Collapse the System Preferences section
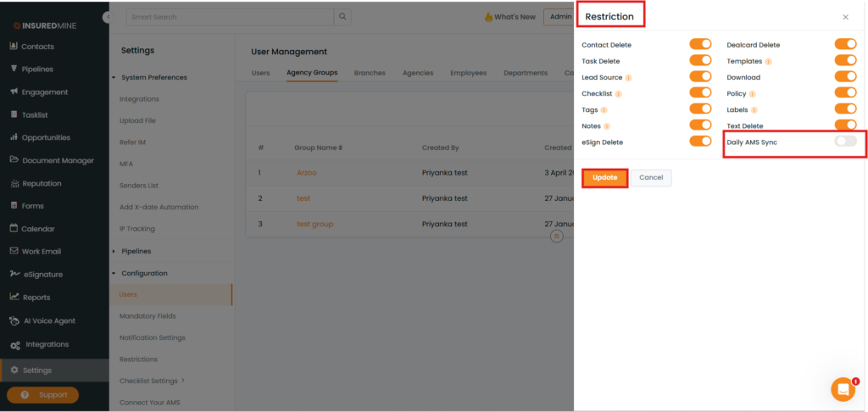This screenshot has height=412, width=868. coord(114,78)
